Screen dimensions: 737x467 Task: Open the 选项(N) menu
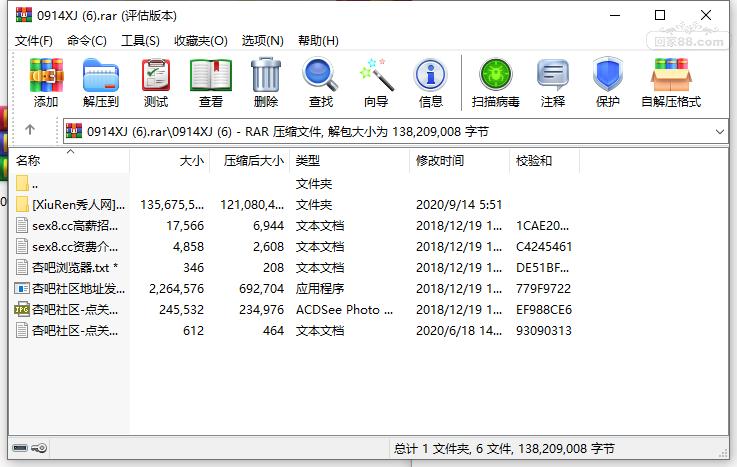pyautogui.click(x=263, y=41)
